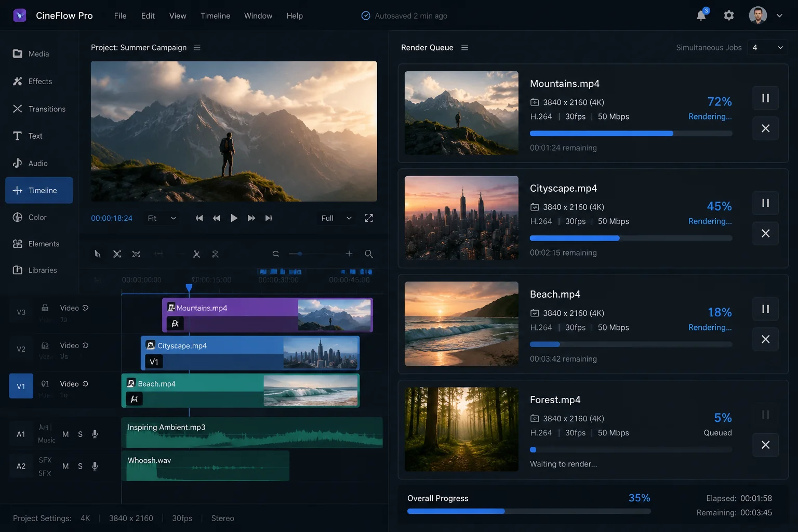
Task: Open the Text tool panel
Action: 28,136
